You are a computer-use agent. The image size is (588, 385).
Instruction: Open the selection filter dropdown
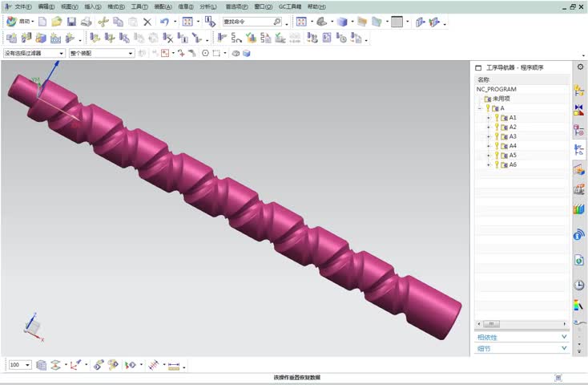(x=34, y=53)
